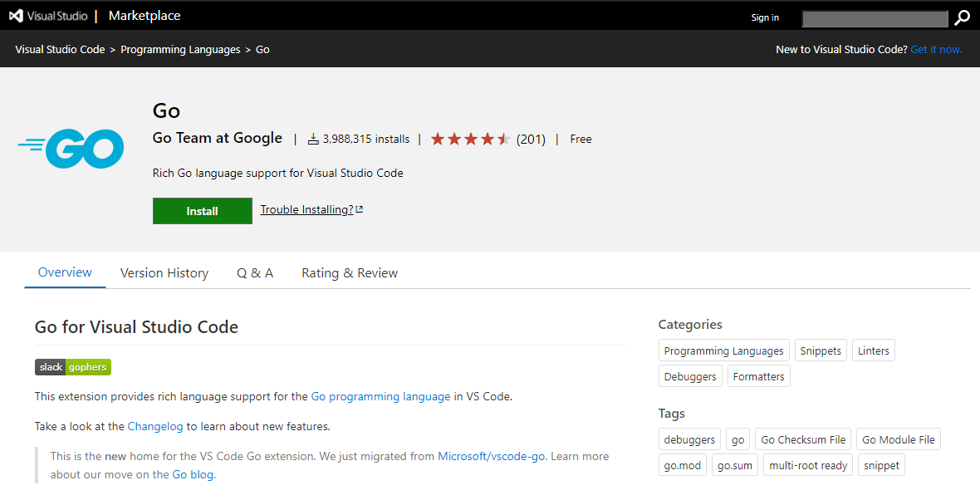Image resolution: width=980 pixels, height=495 pixels.
Task: Click the go tag
Action: pos(738,439)
